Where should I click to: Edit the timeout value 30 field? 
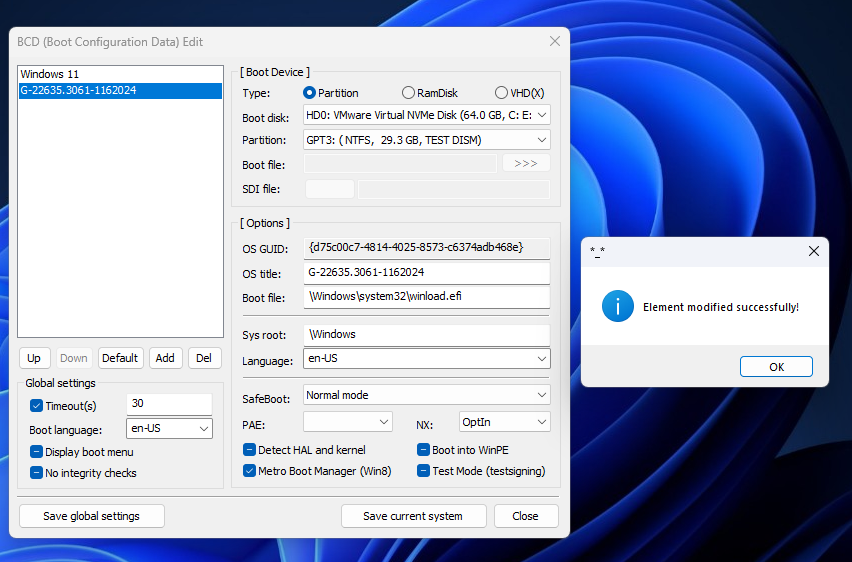[x=169, y=404]
